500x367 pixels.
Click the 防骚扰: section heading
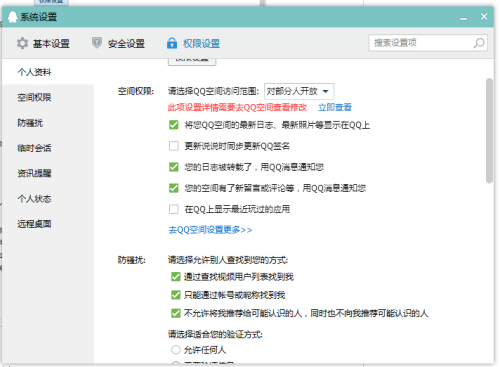click(x=131, y=260)
